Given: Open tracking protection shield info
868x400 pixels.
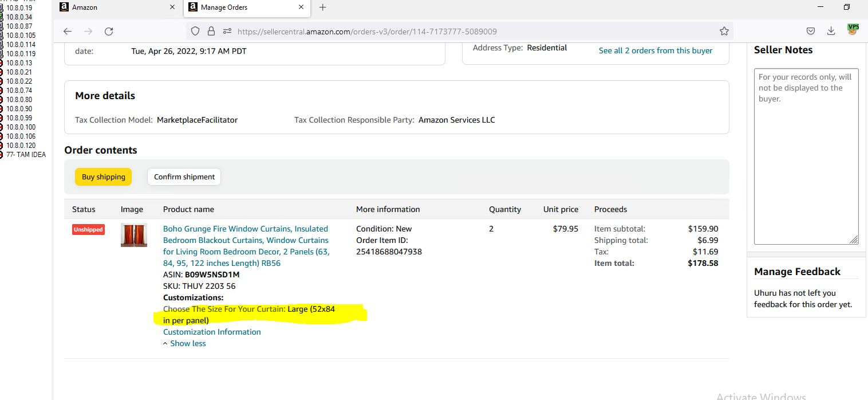Looking at the screenshot, I should (195, 31).
